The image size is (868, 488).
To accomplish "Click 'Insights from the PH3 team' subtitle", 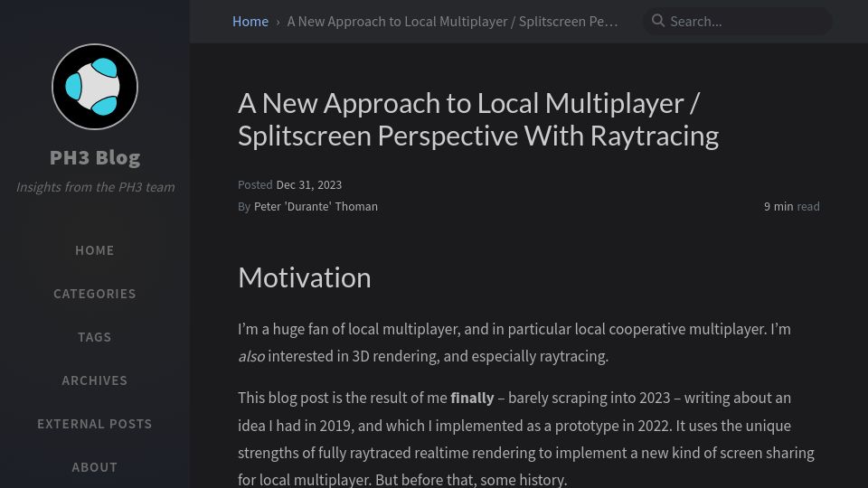I will (x=95, y=187).
